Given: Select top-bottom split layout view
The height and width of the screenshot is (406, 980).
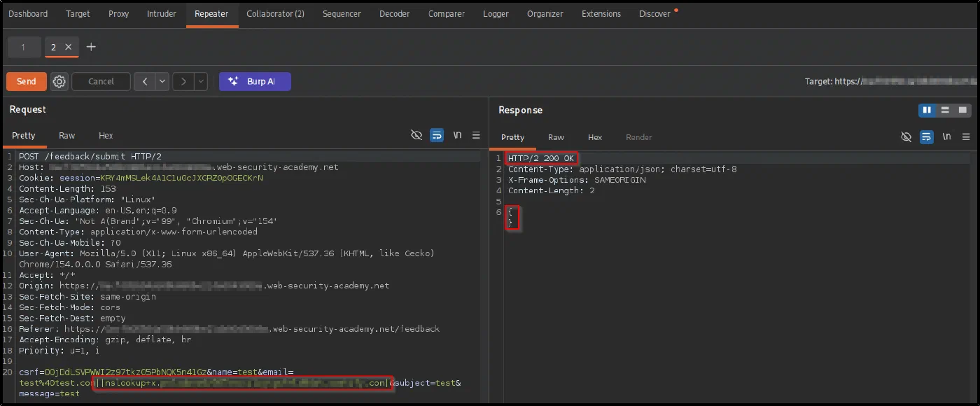Looking at the screenshot, I should tap(945, 111).
